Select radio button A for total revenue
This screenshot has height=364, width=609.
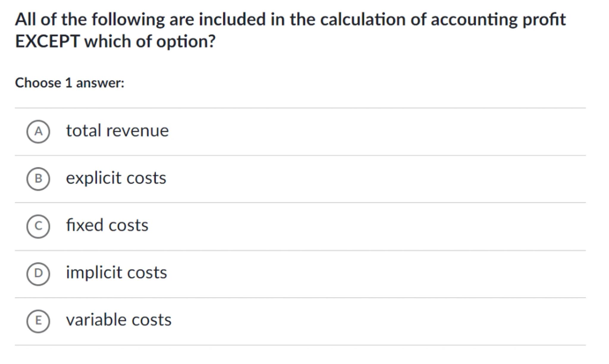point(38,131)
